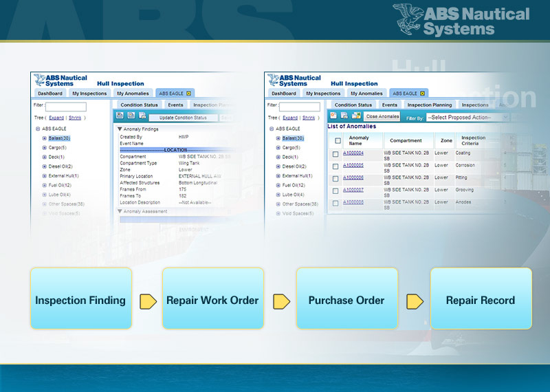Switch to the Events tab in the List of Anomalies window
The image size is (550, 392).
[389, 105]
